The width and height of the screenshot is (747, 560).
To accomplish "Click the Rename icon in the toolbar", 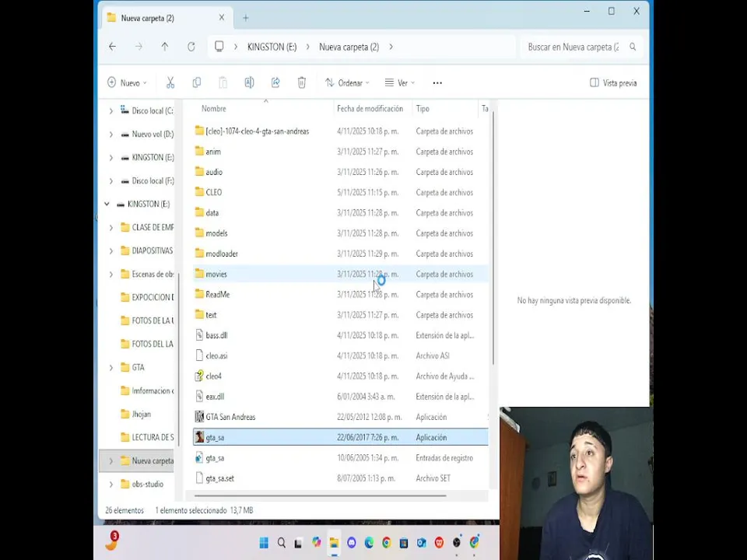I will 249,83.
